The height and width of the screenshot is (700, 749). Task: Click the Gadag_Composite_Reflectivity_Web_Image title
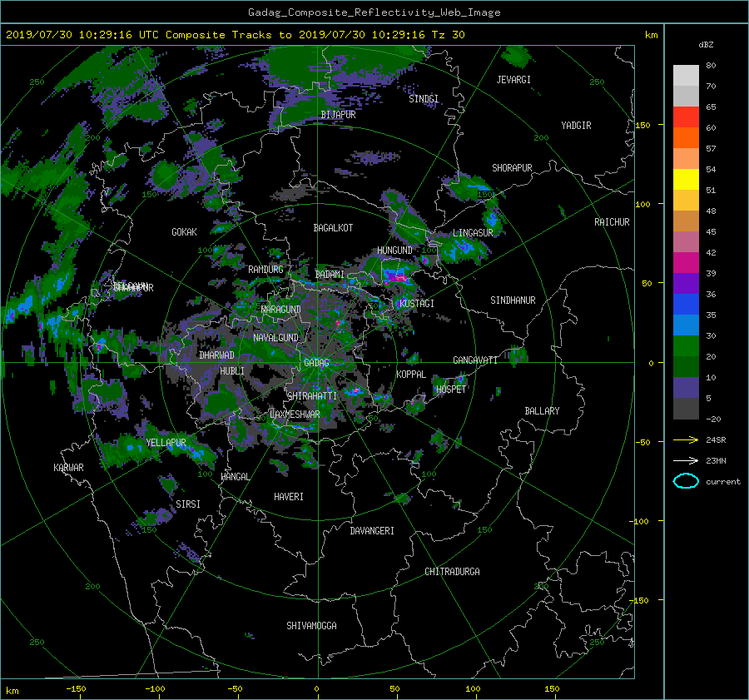[x=374, y=12]
